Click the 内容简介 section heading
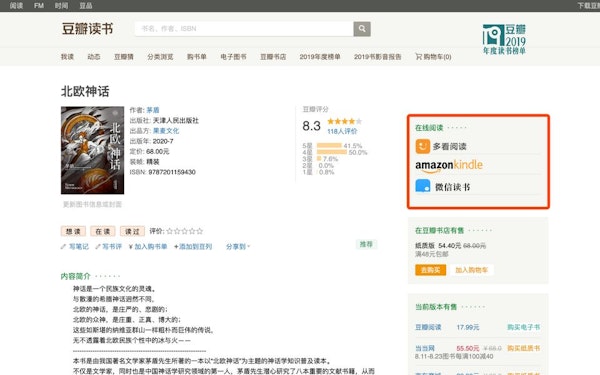This screenshot has height=375, width=600. [75, 276]
